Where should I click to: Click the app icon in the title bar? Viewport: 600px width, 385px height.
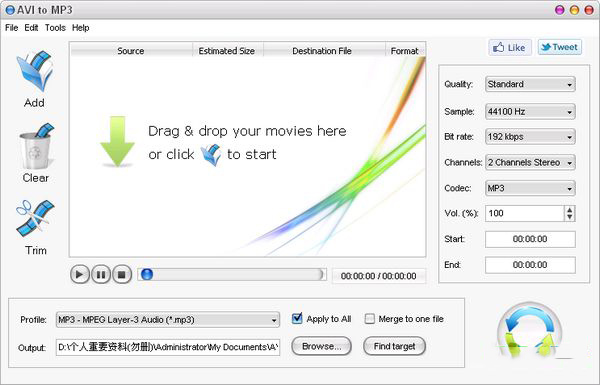10,10
